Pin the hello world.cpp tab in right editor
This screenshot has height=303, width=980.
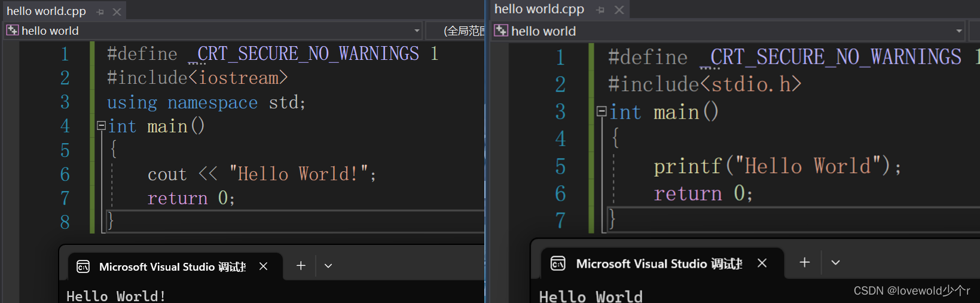[600, 10]
